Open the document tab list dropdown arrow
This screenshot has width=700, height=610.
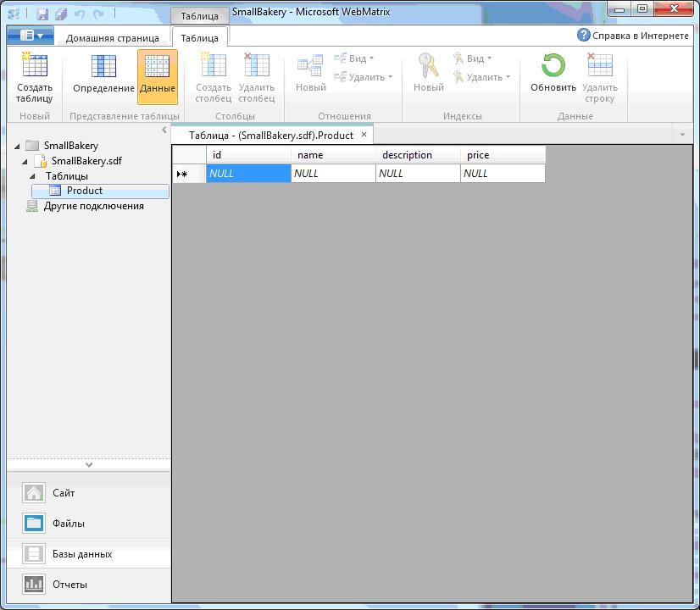pyautogui.click(x=682, y=135)
